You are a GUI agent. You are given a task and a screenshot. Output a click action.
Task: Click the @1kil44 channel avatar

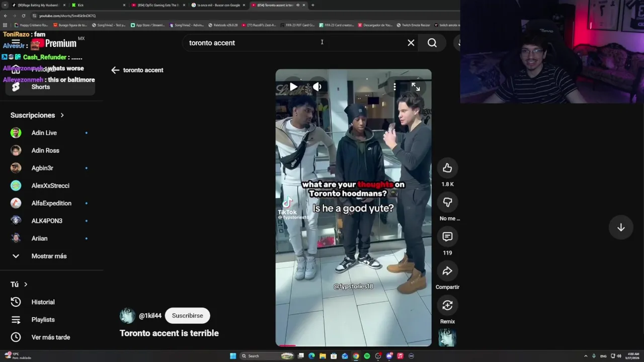[x=127, y=316]
